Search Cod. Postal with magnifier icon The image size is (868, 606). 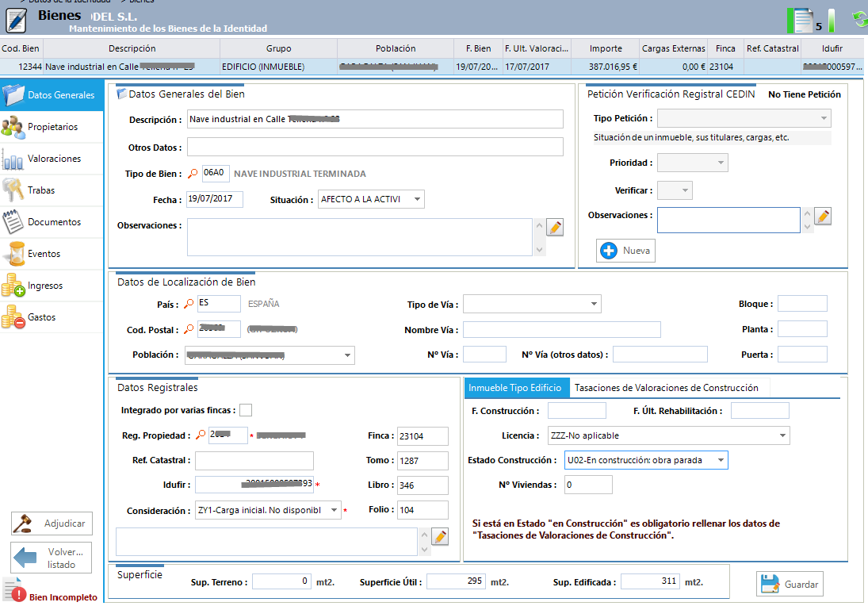pos(189,329)
